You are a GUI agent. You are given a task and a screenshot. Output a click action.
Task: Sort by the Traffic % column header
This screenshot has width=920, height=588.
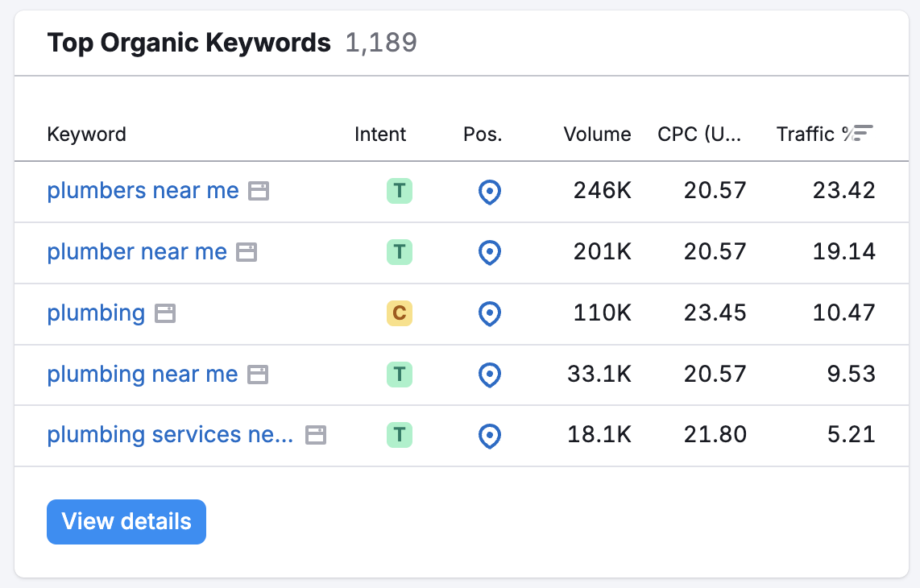814,135
